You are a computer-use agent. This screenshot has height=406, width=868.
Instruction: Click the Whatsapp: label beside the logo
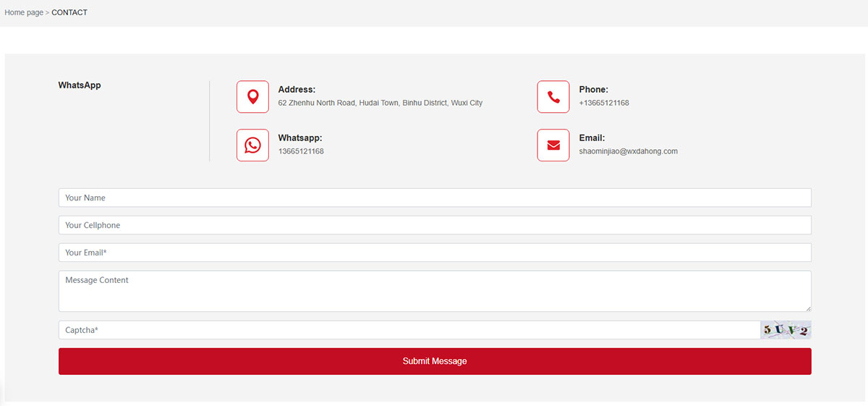click(300, 138)
